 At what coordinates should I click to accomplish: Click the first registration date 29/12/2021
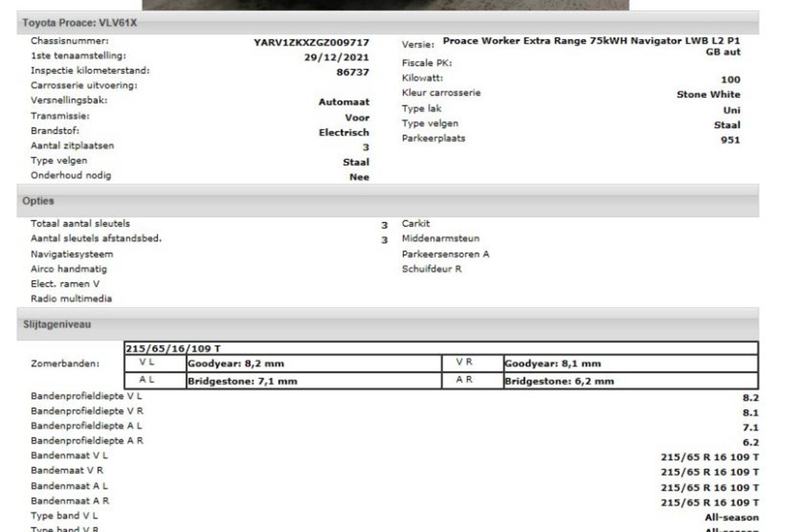click(x=336, y=58)
